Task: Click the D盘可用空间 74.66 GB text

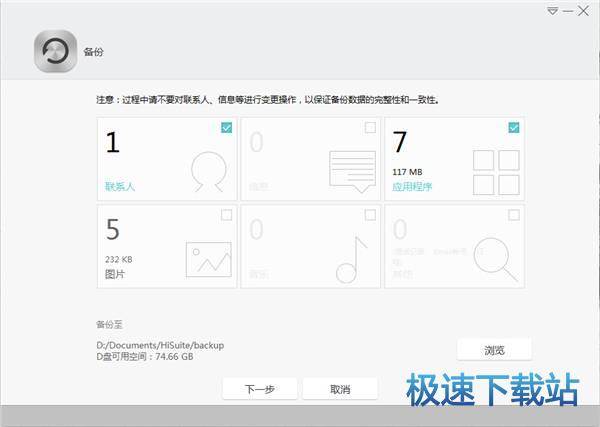Action: [x=145, y=357]
